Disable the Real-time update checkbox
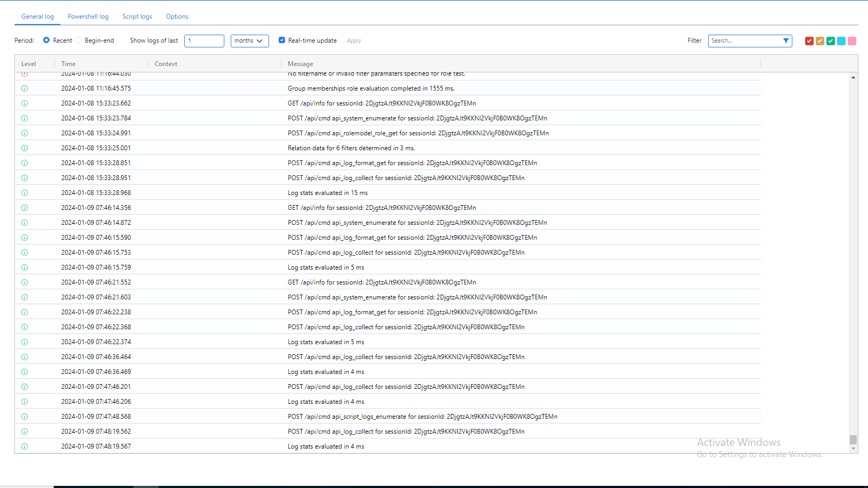 tap(282, 40)
